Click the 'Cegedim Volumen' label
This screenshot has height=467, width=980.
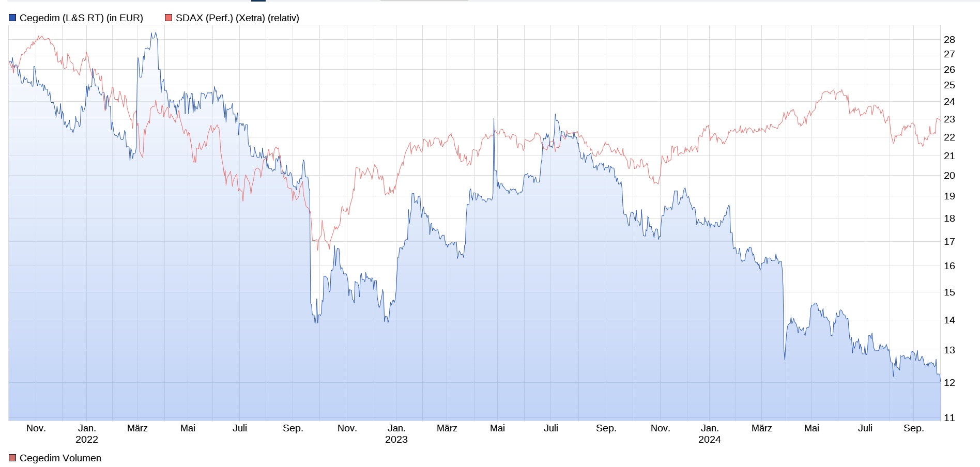pos(60,458)
